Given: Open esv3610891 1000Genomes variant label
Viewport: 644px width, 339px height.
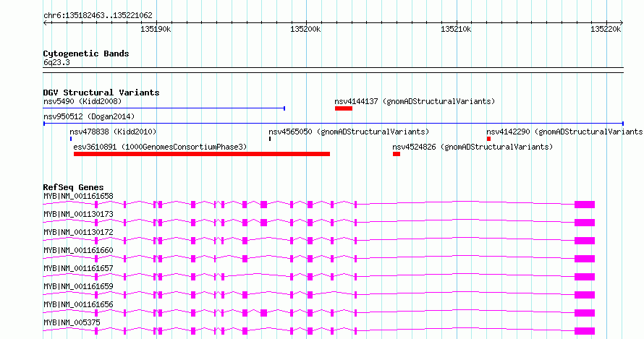Looking at the screenshot, I should (x=160, y=147).
